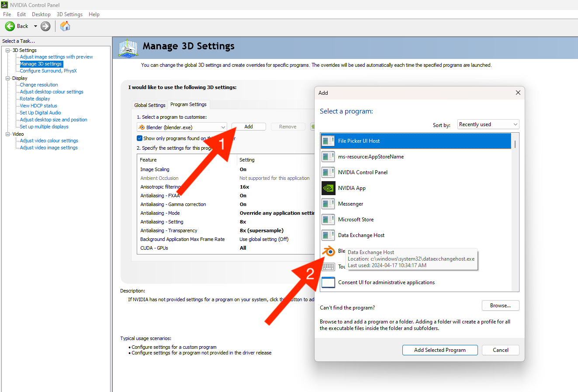The width and height of the screenshot is (578, 392).
Task: Open 'Configure Surround, PhysX' link
Action: click(x=48, y=71)
